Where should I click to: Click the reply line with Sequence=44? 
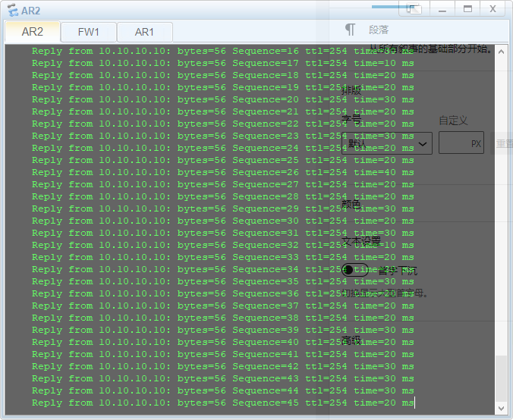coord(222,391)
